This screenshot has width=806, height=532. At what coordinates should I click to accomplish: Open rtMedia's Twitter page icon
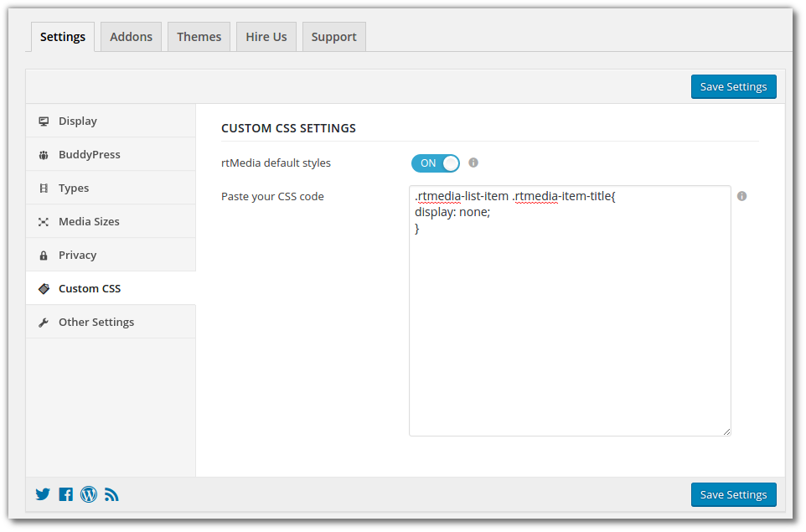43,494
